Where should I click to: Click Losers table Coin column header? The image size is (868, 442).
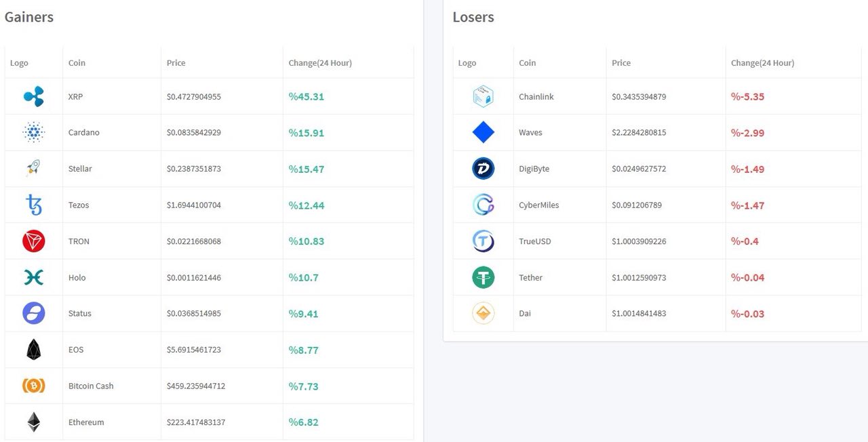(528, 63)
